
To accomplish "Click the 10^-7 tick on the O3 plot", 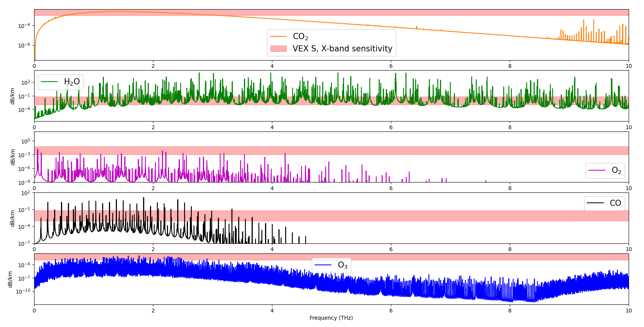I will (x=24, y=278).
